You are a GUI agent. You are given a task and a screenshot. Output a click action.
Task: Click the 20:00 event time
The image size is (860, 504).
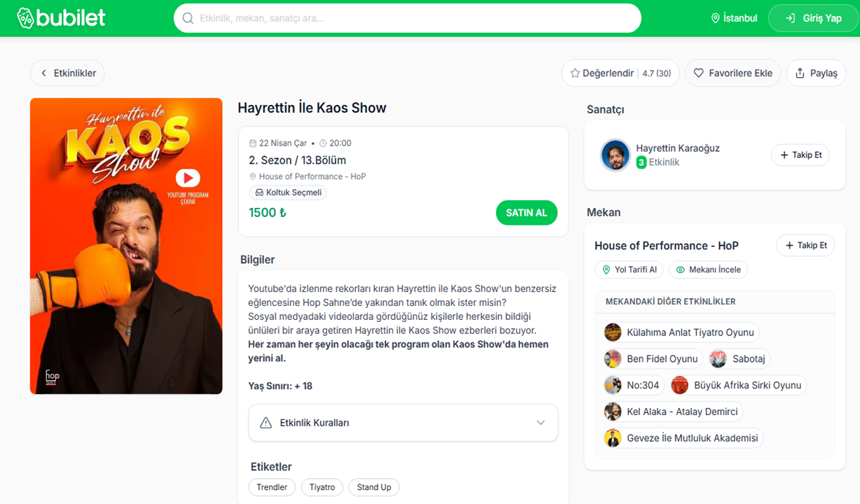340,143
